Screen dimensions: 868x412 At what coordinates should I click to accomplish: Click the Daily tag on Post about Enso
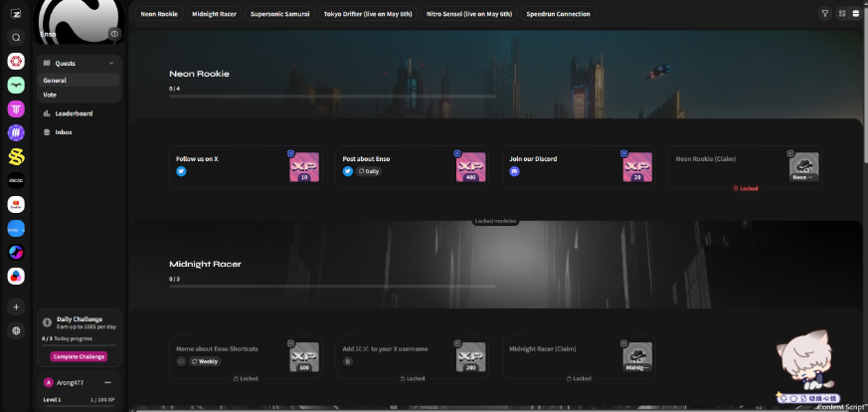(x=369, y=171)
